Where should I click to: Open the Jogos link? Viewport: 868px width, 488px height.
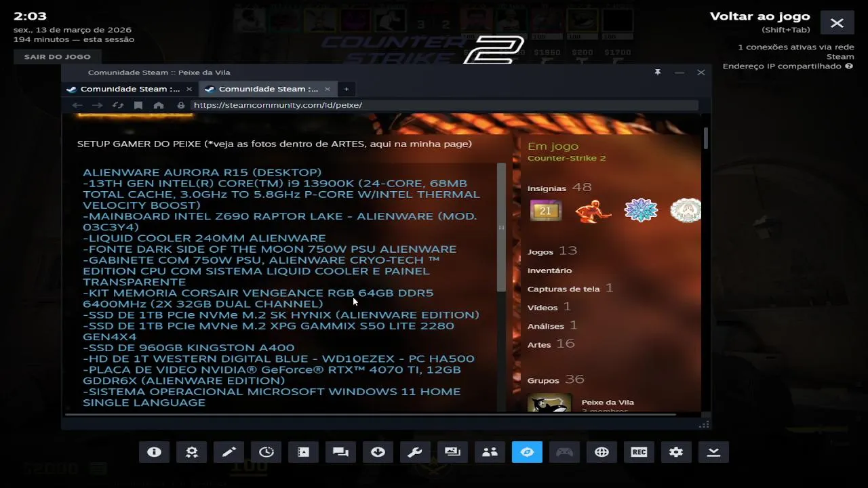540,251
